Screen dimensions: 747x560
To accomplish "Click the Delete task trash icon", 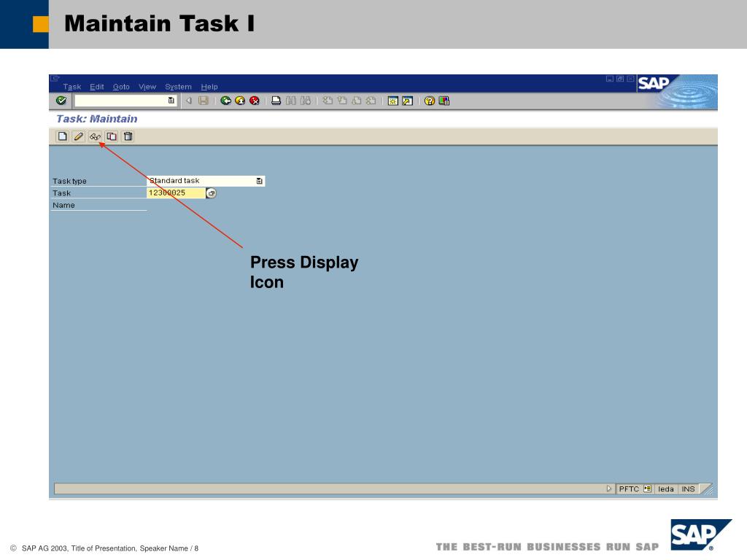I will pos(128,136).
